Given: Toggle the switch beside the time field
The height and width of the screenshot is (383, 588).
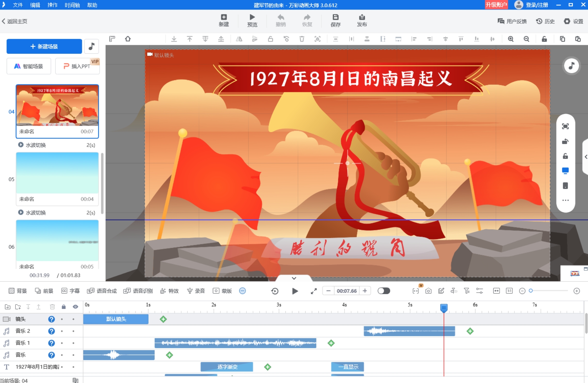Looking at the screenshot, I should (384, 291).
